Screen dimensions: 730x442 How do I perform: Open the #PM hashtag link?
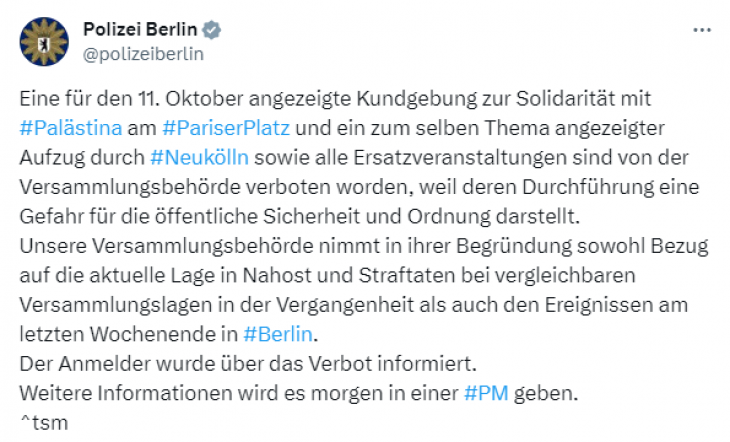(x=486, y=393)
